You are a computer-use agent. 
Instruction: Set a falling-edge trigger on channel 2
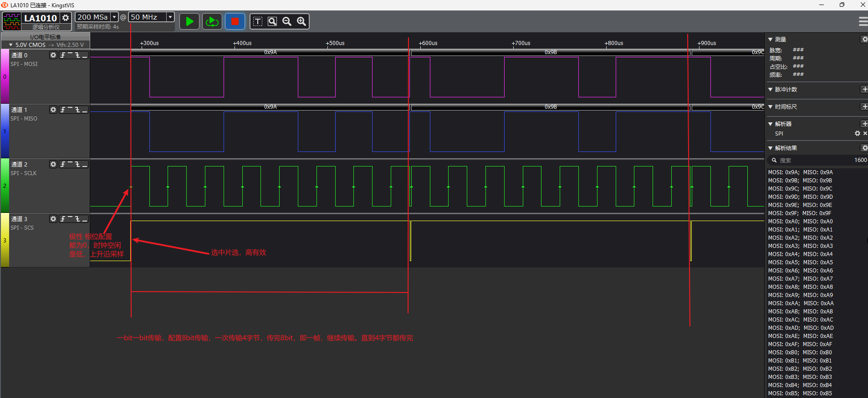point(77,164)
